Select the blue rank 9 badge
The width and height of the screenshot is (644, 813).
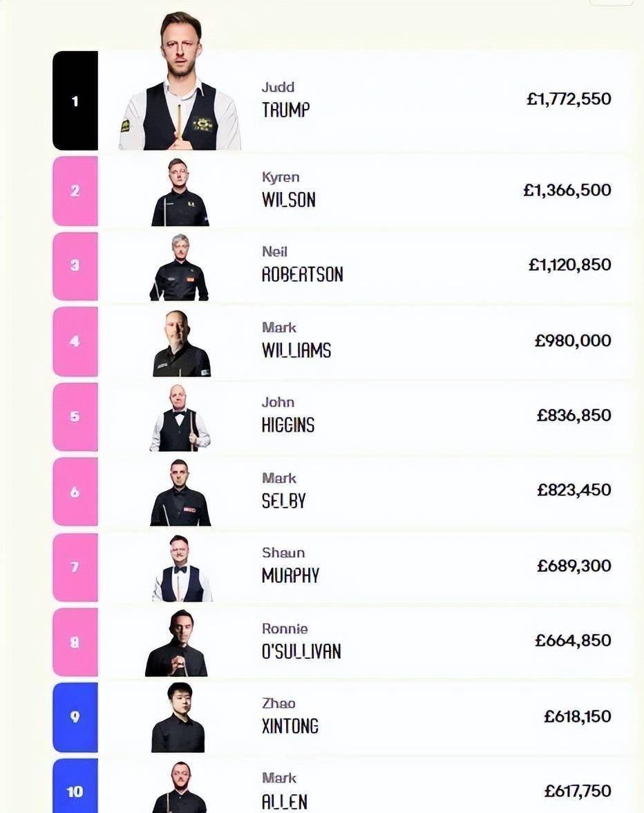click(75, 717)
